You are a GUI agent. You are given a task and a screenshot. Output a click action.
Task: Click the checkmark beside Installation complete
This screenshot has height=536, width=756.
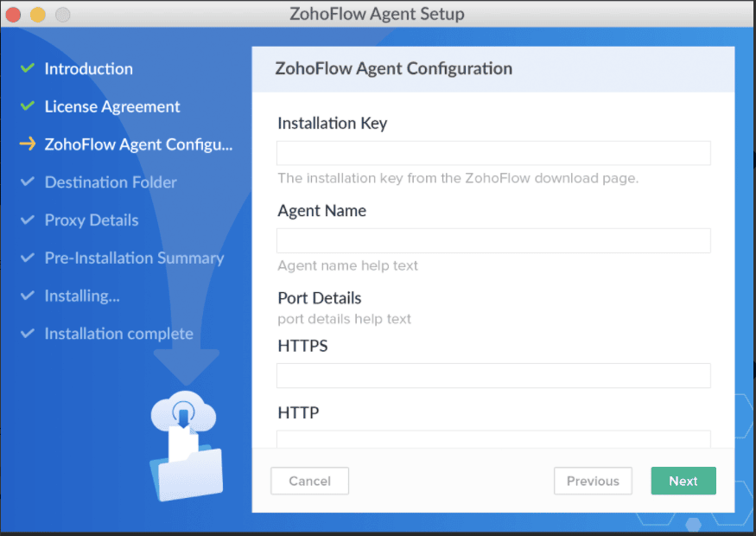28,334
